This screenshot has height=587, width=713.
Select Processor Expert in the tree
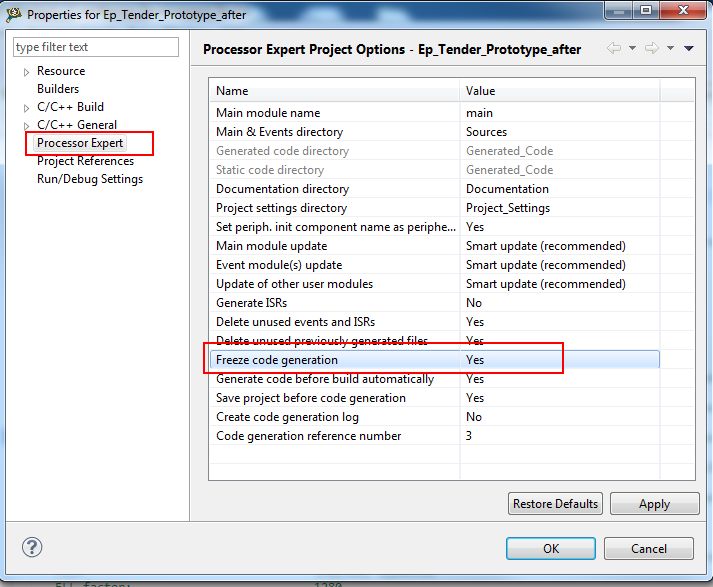tap(80, 143)
